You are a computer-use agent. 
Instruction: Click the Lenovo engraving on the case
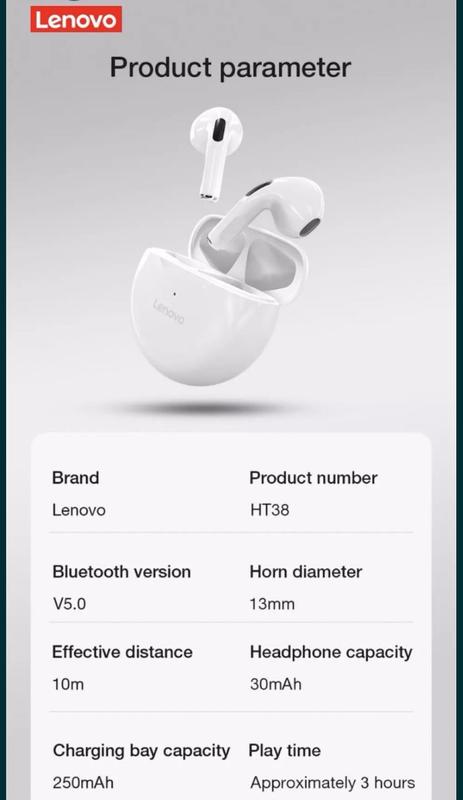coord(168,311)
